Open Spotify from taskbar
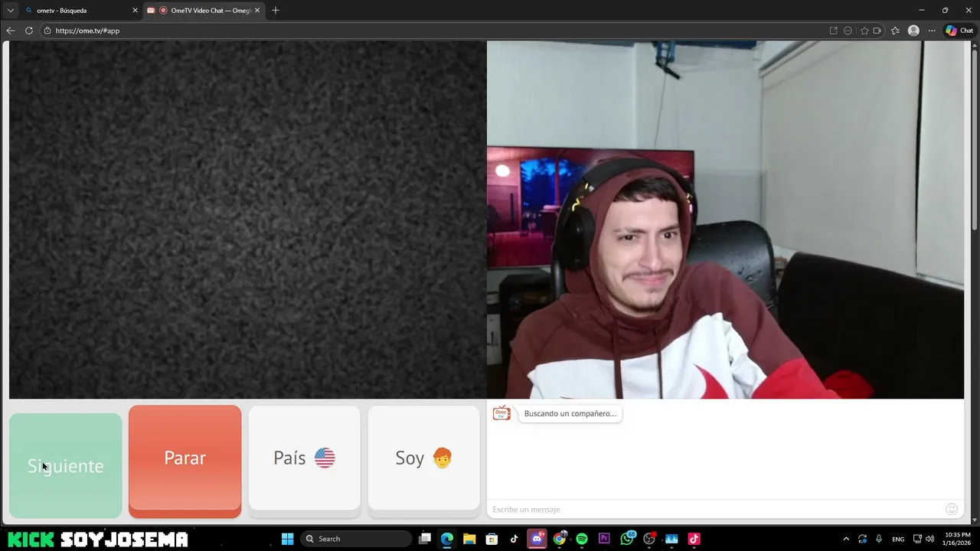This screenshot has width=980, height=551. coord(582,539)
